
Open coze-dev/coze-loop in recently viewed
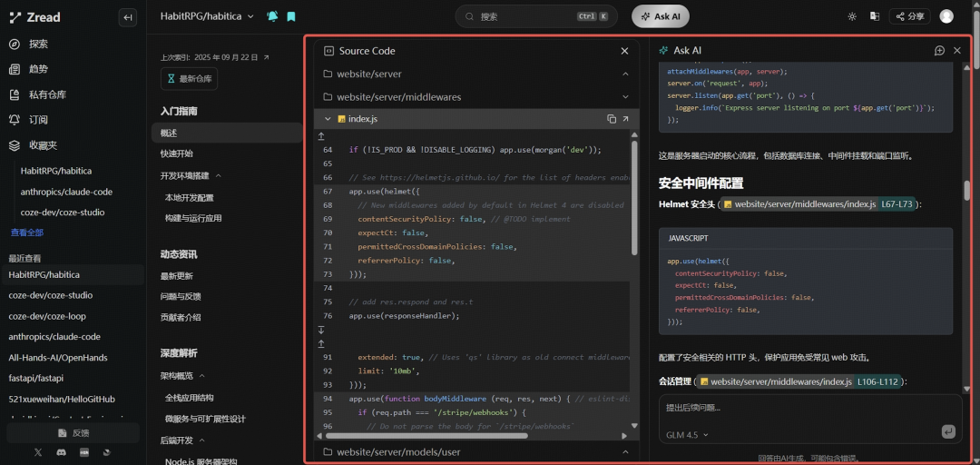coord(47,316)
